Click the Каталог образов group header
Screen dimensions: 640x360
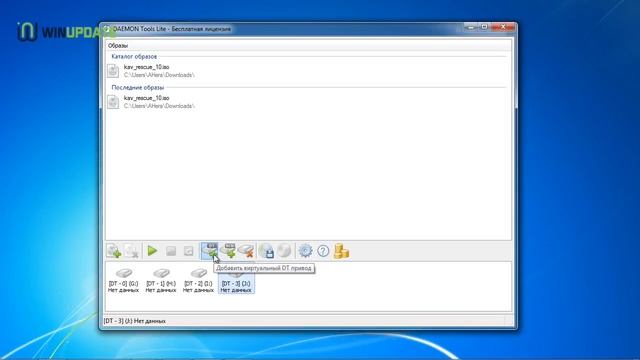(x=134, y=56)
